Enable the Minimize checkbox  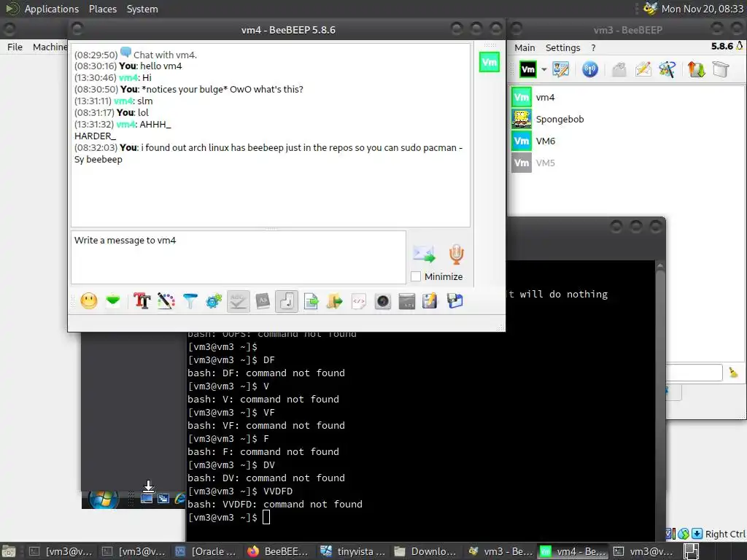(x=415, y=276)
